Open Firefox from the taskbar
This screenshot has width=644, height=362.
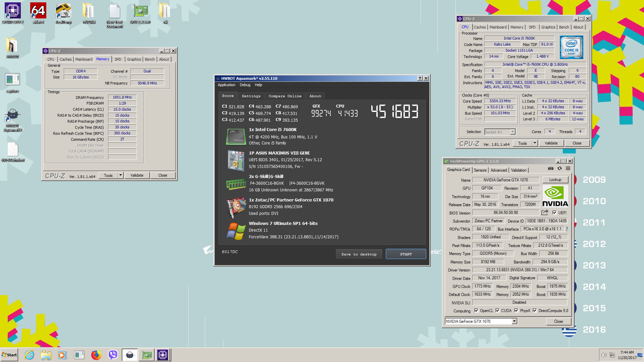96,355
